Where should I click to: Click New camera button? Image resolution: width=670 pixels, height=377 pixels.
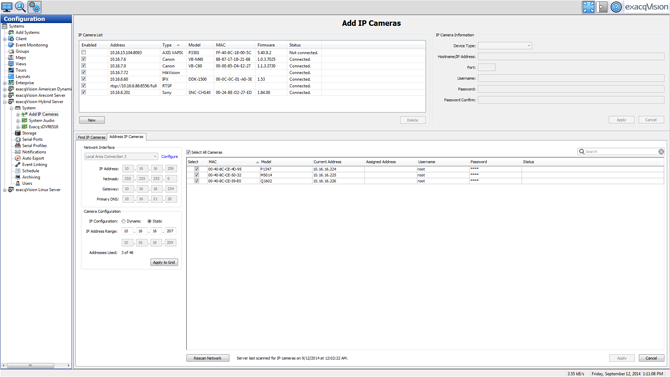92,120
